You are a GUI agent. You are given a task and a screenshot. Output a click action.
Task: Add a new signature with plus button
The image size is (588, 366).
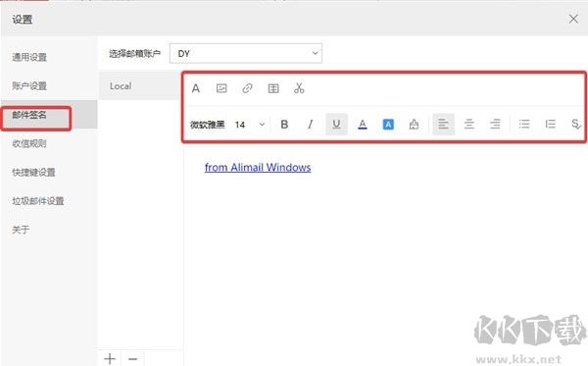tap(110, 358)
